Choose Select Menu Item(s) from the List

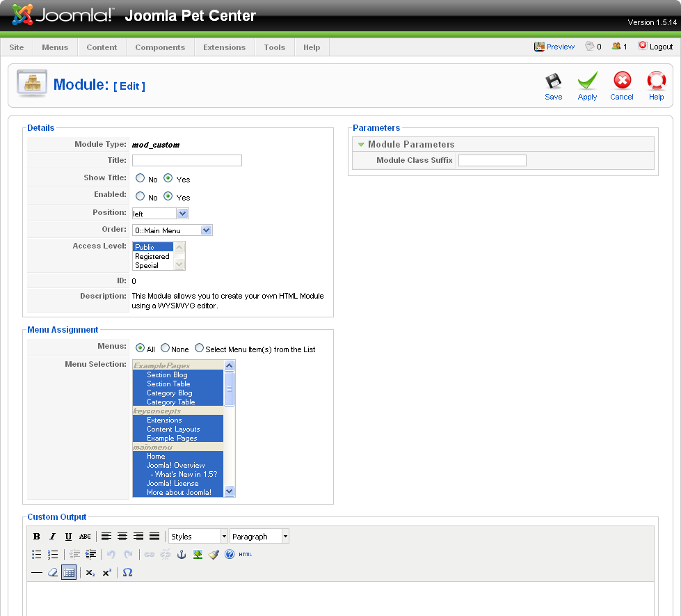coord(199,348)
